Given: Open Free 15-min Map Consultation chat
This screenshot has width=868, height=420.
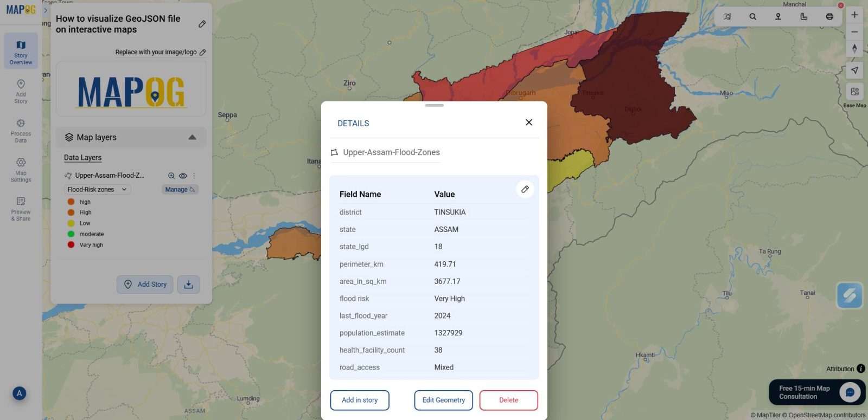Looking at the screenshot, I should (817, 392).
